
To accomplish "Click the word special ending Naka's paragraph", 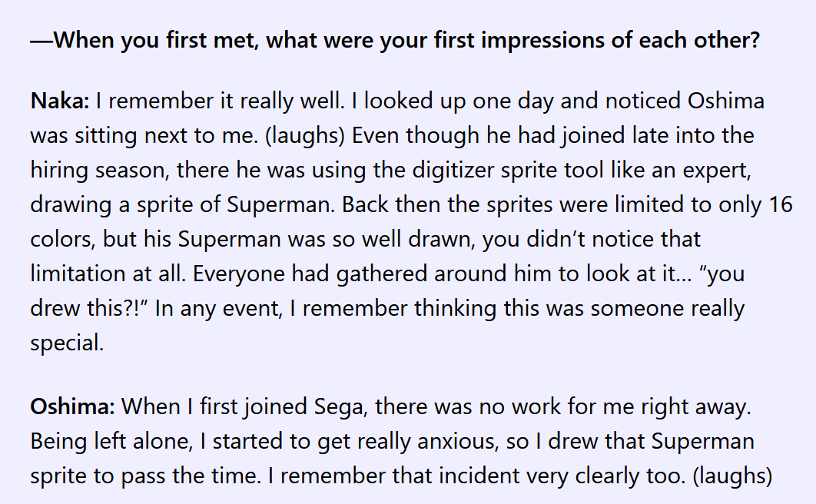I will (x=67, y=343).
